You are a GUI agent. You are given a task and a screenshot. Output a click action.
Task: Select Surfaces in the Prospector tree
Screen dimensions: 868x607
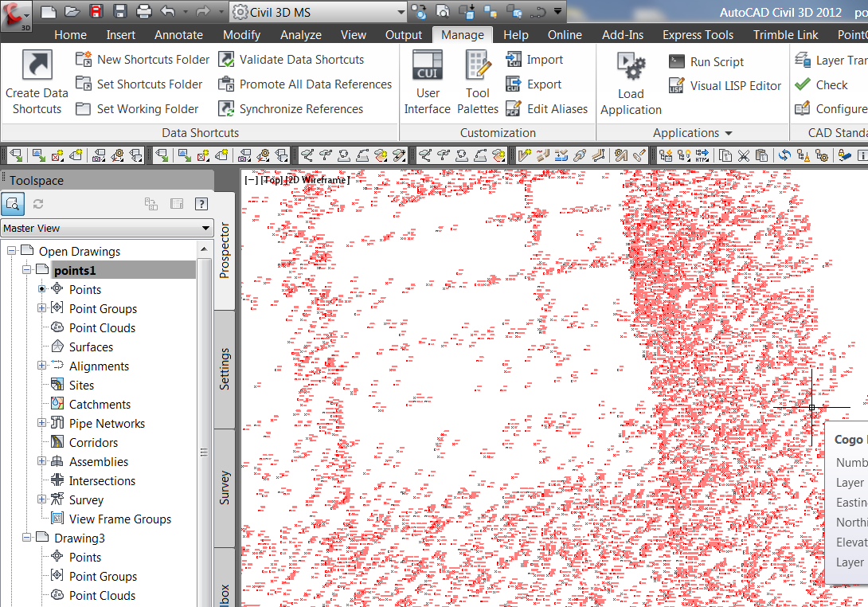91,347
